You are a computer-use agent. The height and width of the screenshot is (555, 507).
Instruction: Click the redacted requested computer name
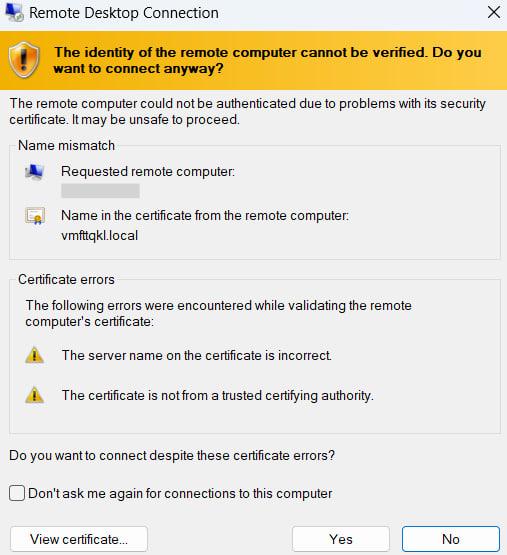click(100, 191)
